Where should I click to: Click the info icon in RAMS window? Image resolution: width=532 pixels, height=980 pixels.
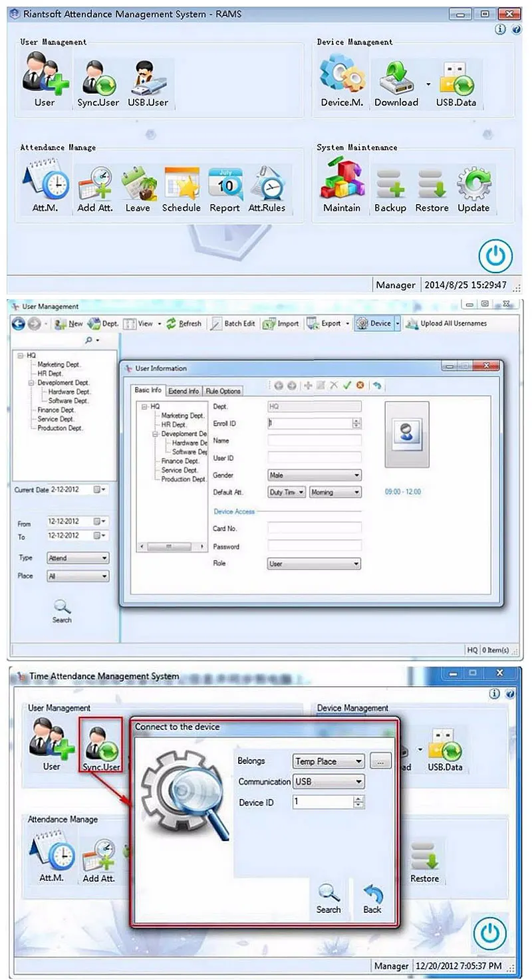click(x=500, y=29)
